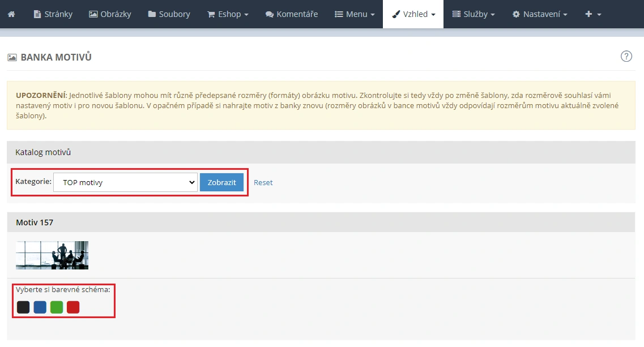Choose the green color scheme swatch

coord(57,307)
